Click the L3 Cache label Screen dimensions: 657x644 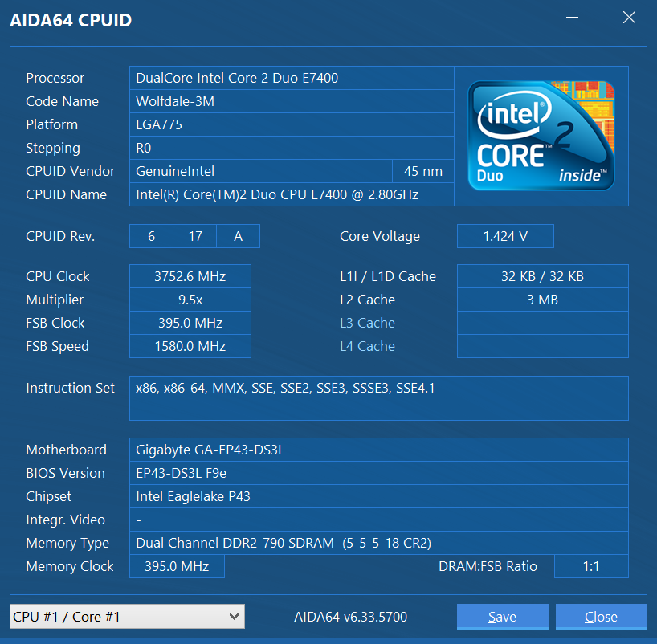368,323
